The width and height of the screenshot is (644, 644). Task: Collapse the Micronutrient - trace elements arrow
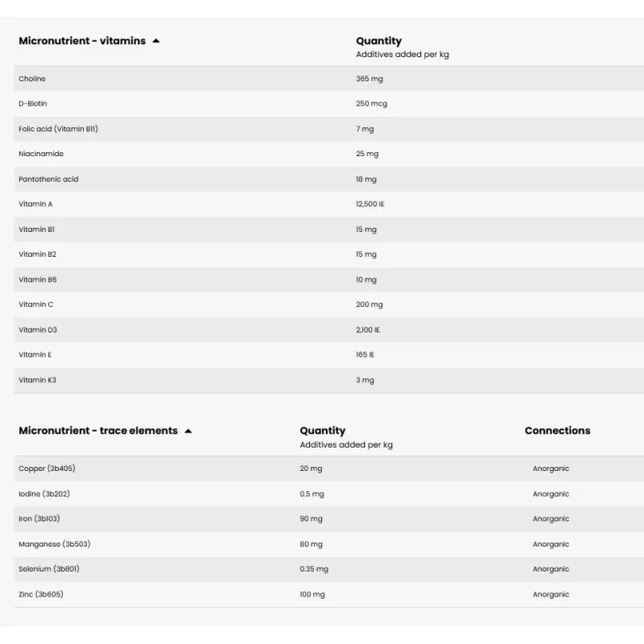(x=188, y=431)
